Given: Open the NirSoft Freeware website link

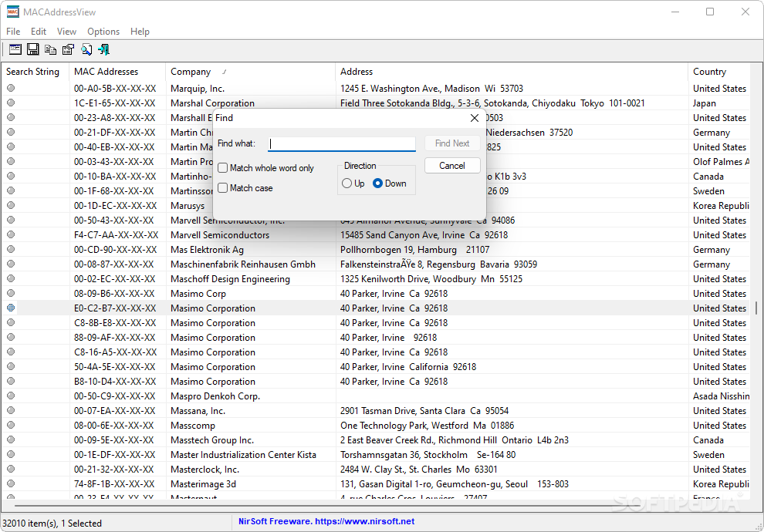Looking at the screenshot, I should tap(326, 521).
